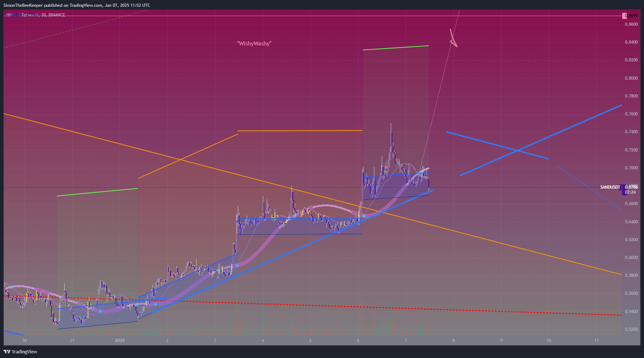
Task: Click the "2025" label on time axis
Action: pos(120,340)
